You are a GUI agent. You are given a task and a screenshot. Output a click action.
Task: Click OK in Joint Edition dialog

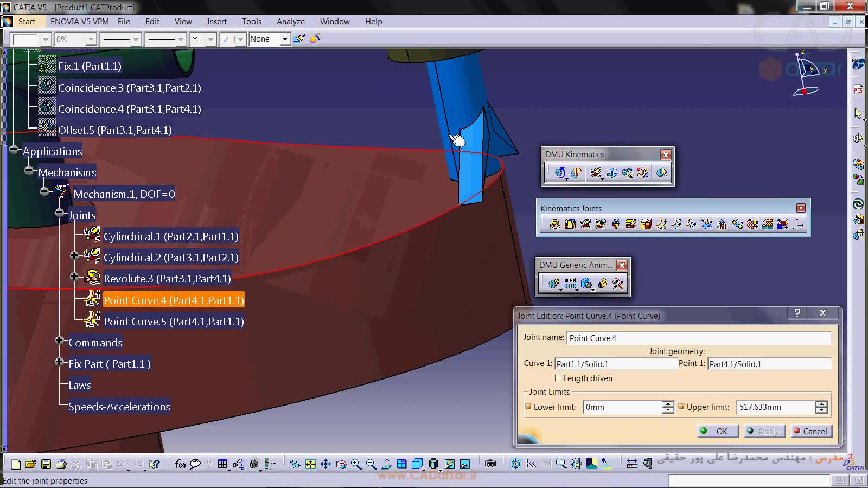[717, 431]
